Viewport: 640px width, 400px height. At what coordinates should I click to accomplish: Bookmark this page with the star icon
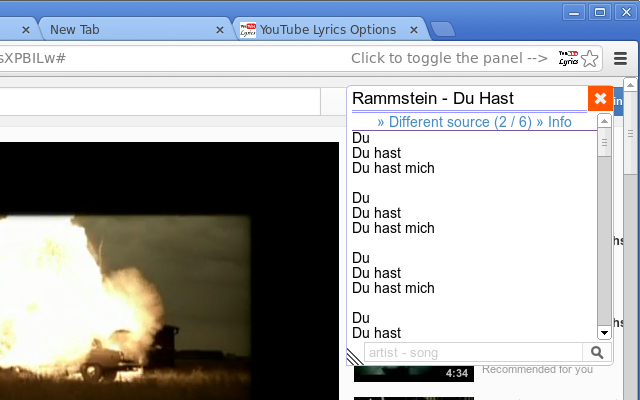click(x=589, y=59)
